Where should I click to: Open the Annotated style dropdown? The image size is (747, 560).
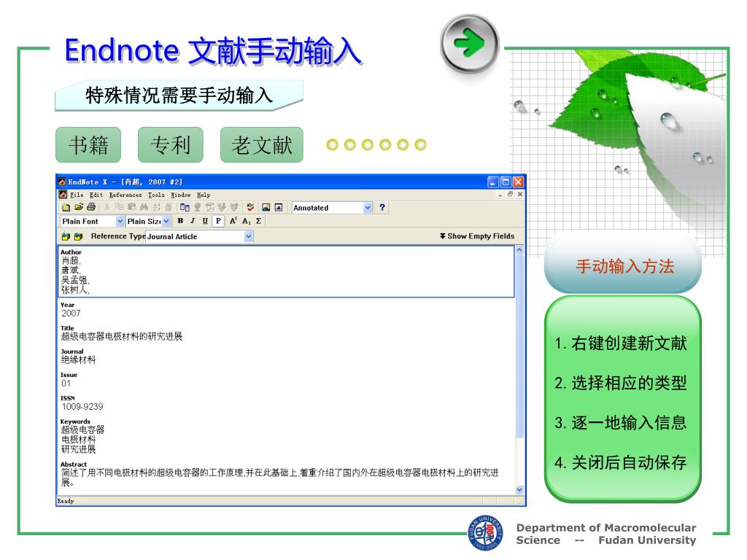368,208
